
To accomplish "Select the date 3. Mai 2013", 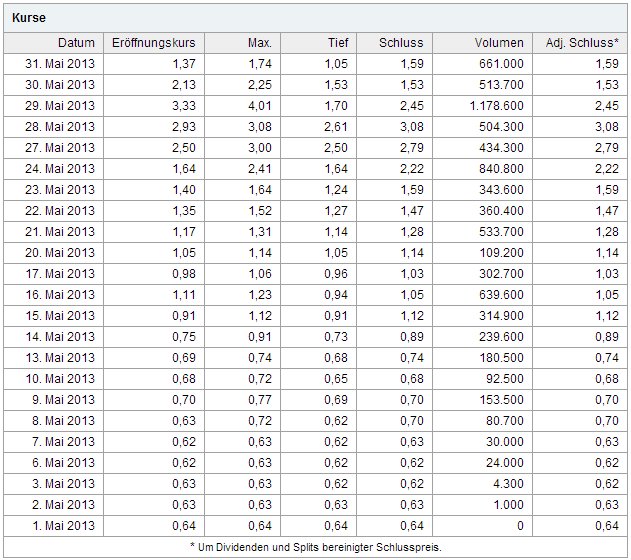I will (x=64, y=483).
